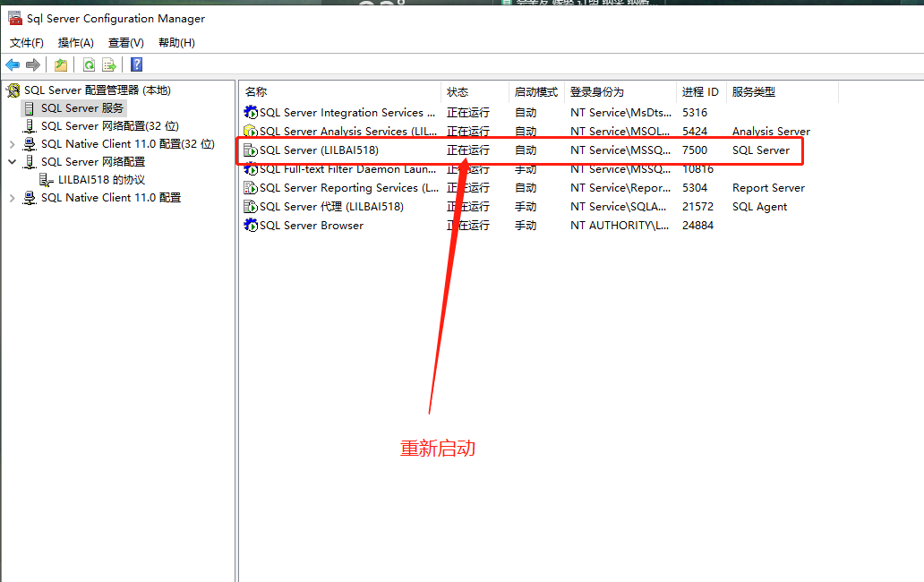The image size is (924, 582).
Task: Sort by the 进程 ID column header
Action: click(701, 92)
